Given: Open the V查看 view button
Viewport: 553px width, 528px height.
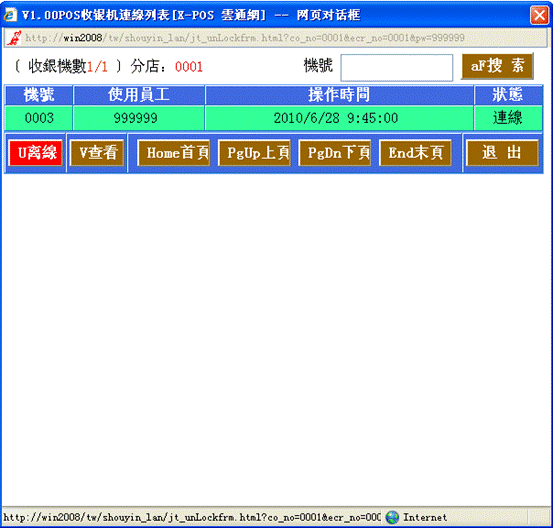Looking at the screenshot, I should (97, 153).
